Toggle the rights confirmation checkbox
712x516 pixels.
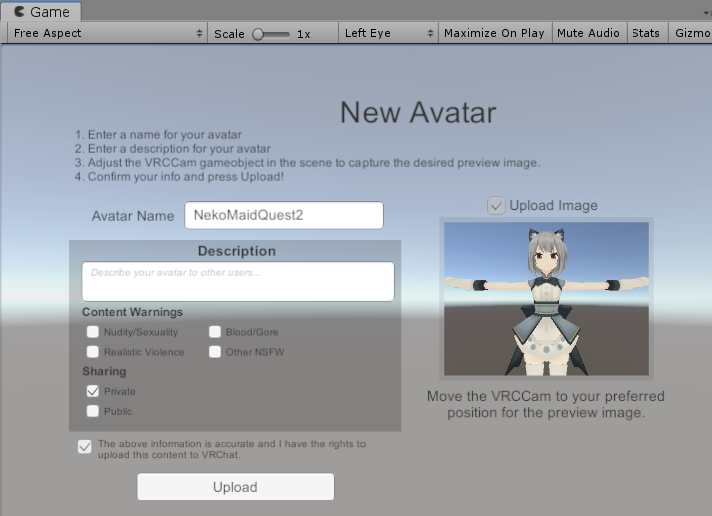tap(84, 447)
